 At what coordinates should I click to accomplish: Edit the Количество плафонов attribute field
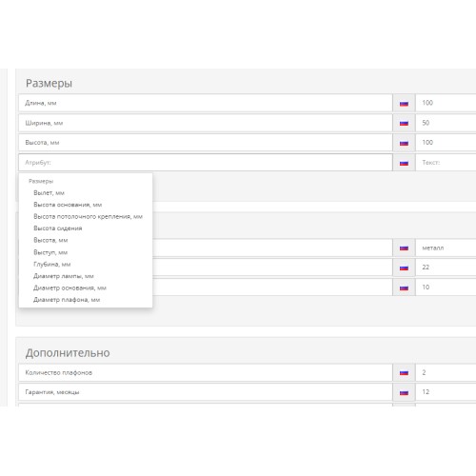(206, 372)
